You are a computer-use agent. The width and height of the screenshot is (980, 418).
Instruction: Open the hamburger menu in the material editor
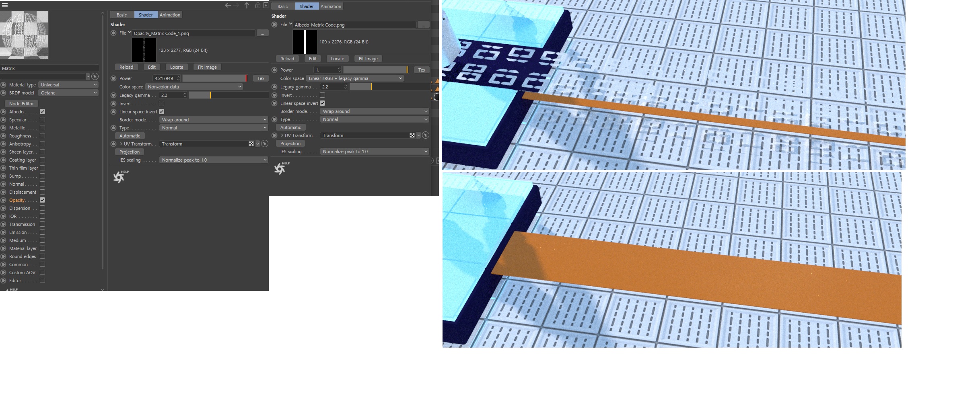click(x=5, y=5)
